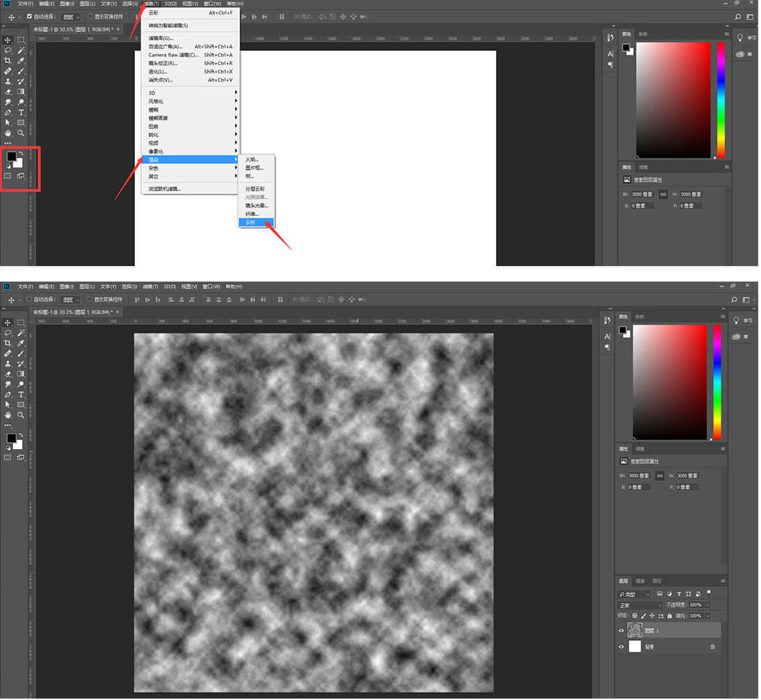The width and height of the screenshot is (761, 700).
Task: Click the lock all icon beside Fill
Action: point(670,615)
